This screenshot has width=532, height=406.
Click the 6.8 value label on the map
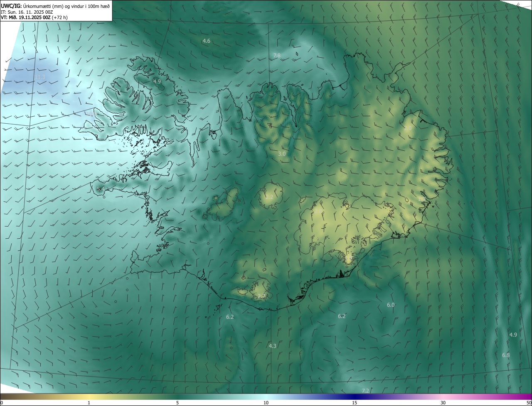pyautogui.click(x=506, y=355)
